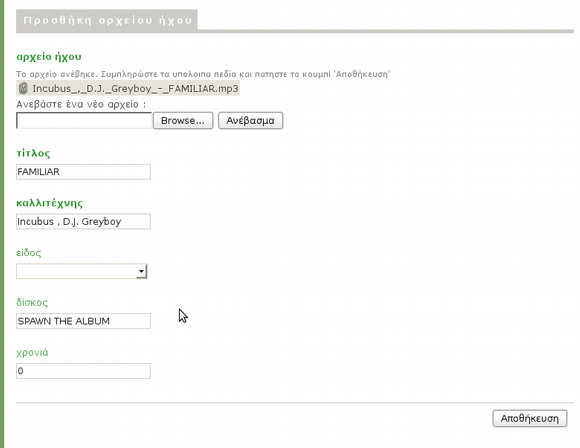Click the 'χρονιά' label
Viewport: 580px width, 448px height.
pos(32,352)
